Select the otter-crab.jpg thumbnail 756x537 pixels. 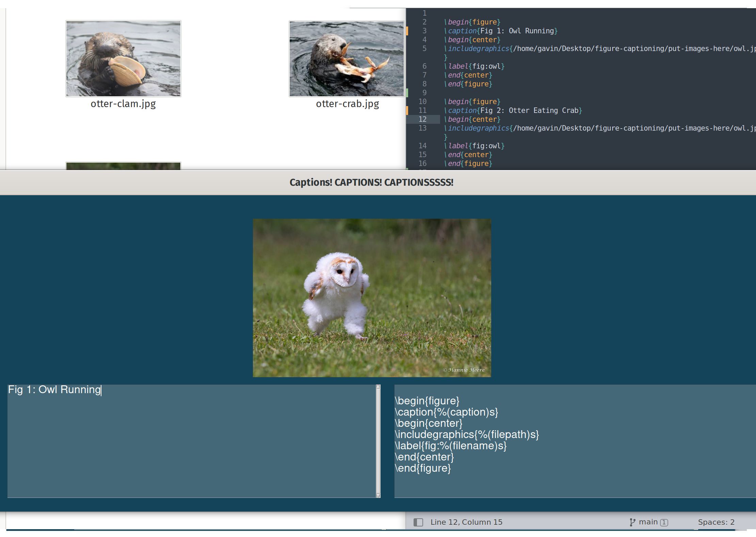pos(347,58)
